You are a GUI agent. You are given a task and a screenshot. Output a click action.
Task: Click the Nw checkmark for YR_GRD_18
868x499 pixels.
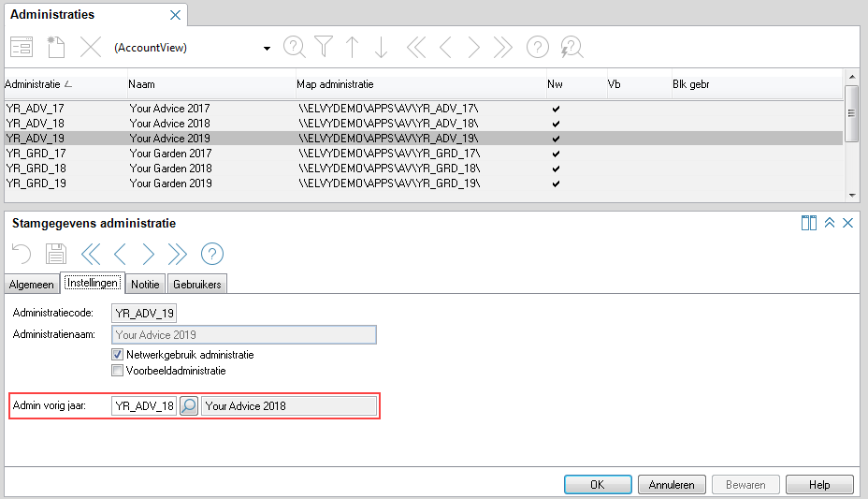point(556,169)
